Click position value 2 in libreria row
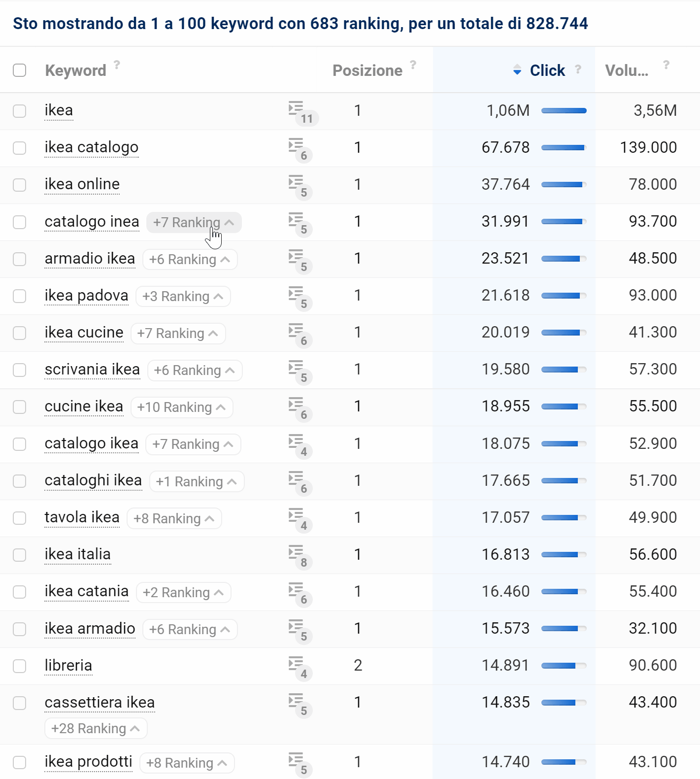Viewport: 700px width, 779px height. click(x=358, y=665)
